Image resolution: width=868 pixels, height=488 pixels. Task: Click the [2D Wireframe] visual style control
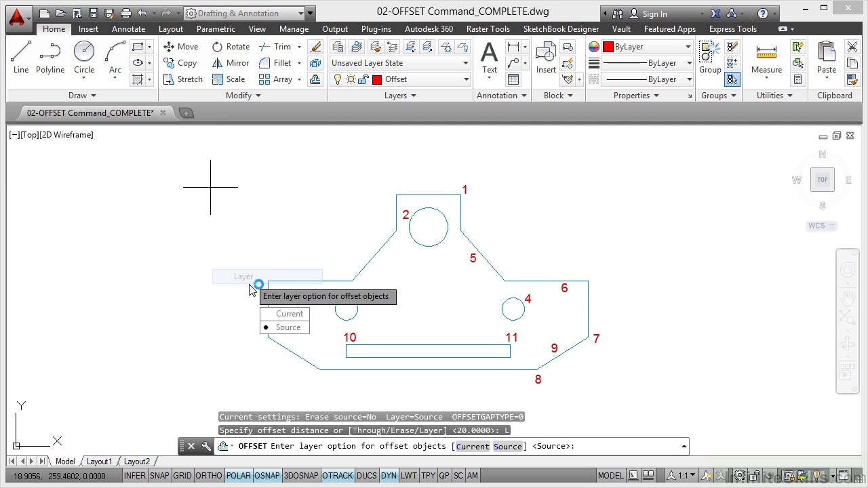[67, 135]
